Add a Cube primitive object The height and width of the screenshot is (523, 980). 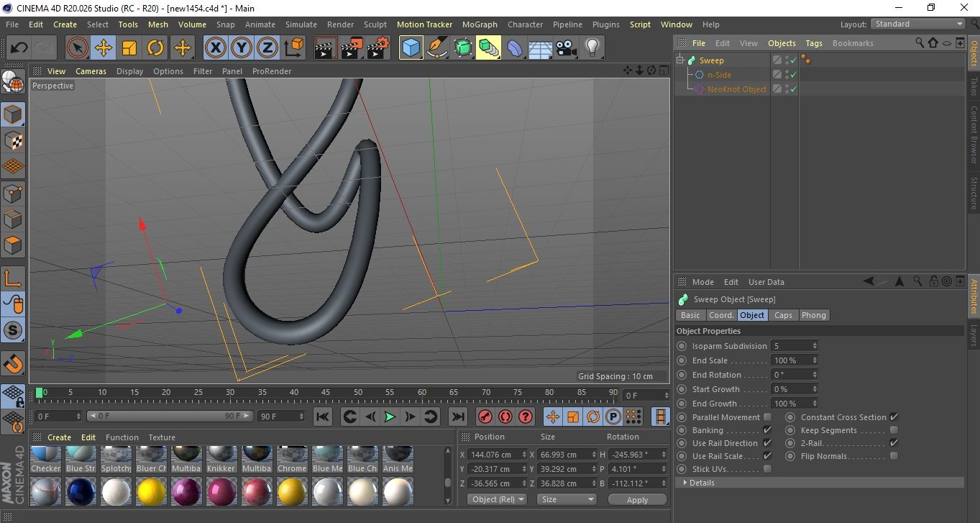click(411, 48)
